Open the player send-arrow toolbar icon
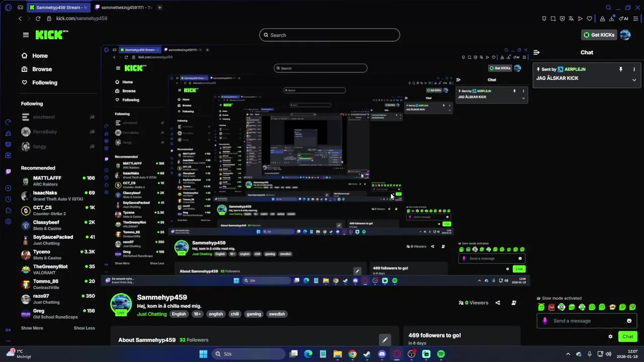The image size is (644, 362). coord(580,19)
